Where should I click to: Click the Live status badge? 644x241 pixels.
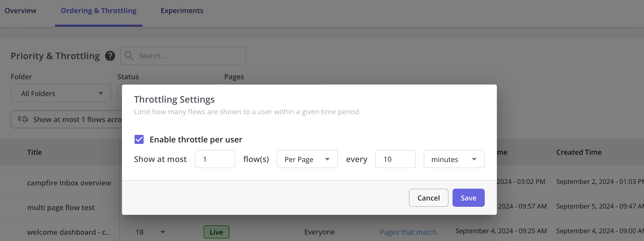[216, 232]
